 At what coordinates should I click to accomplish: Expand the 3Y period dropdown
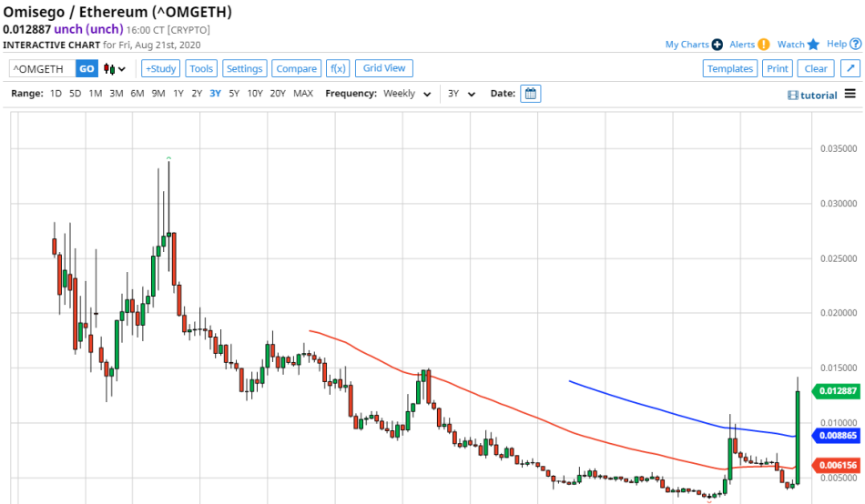pos(462,94)
